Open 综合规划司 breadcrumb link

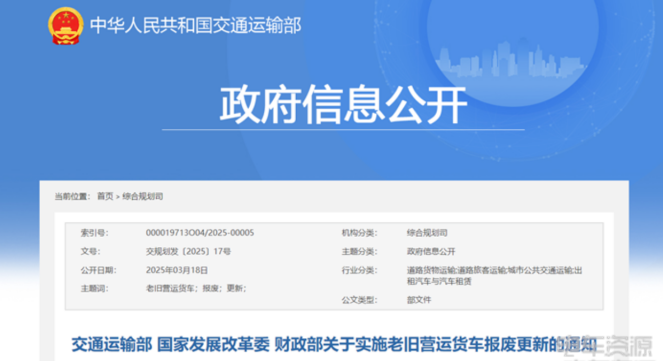click(x=143, y=196)
